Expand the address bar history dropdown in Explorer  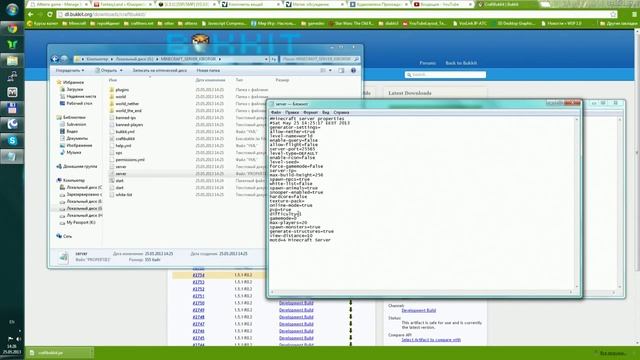(266, 59)
